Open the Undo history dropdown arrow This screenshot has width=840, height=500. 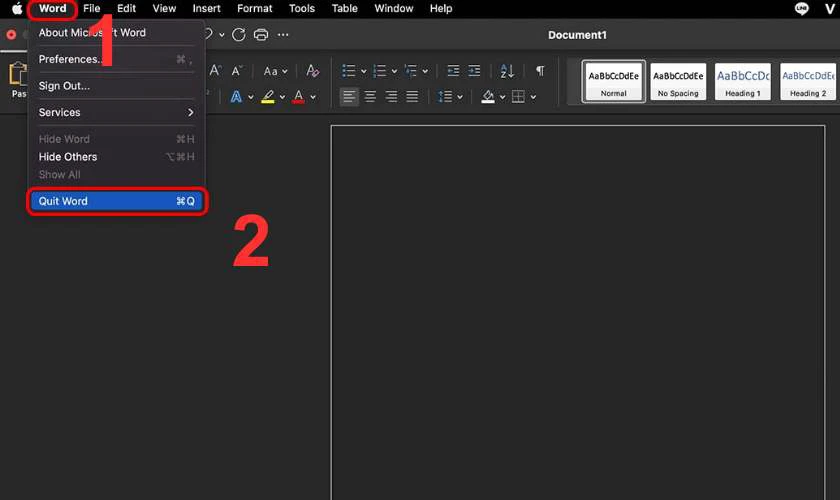pos(222,35)
